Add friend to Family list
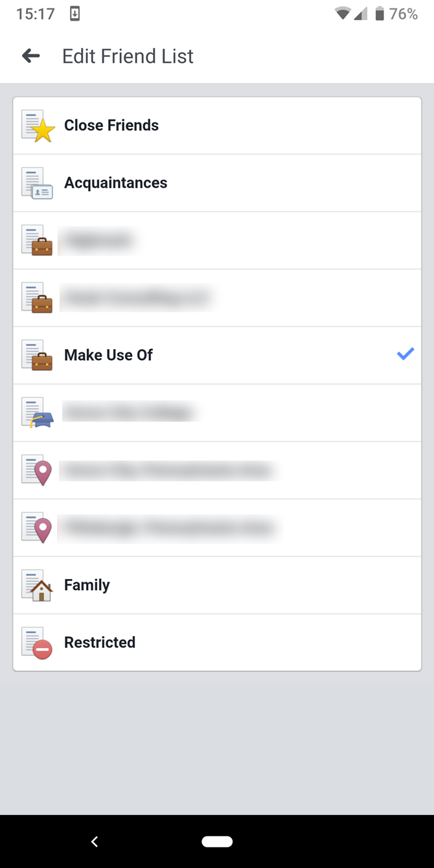434x868 pixels. pyautogui.click(x=217, y=586)
